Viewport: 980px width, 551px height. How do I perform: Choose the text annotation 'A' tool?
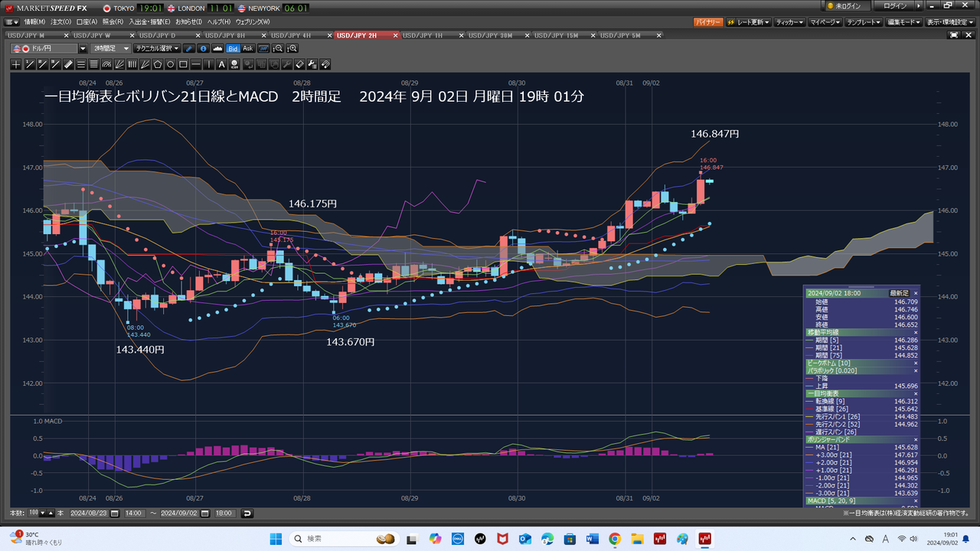coord(222,64)
